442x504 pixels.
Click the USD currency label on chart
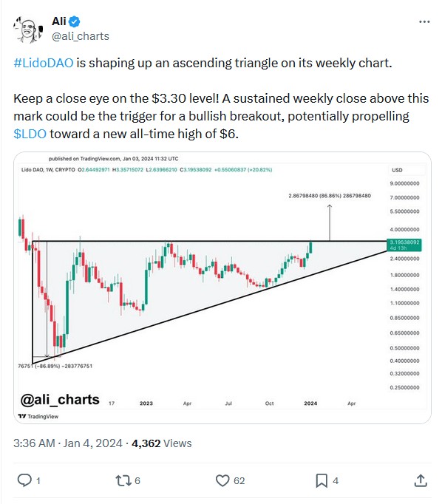[x=397, y=170]
